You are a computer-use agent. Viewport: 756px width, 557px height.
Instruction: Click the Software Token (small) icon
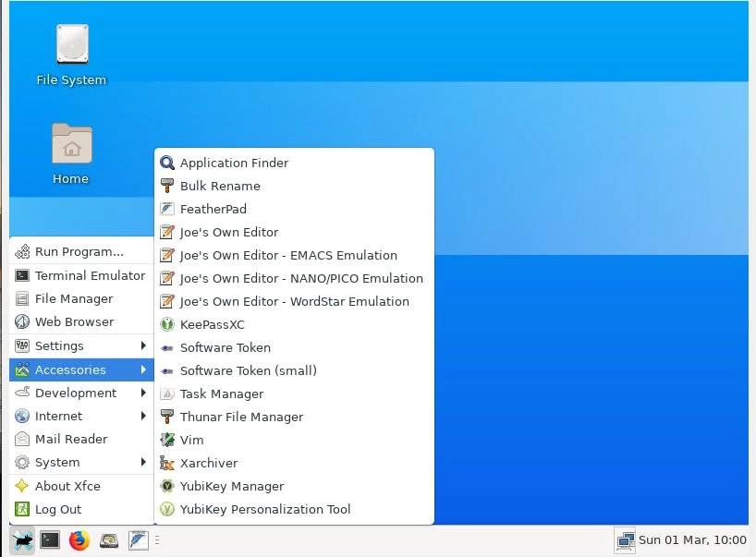[x=167, y=371]
